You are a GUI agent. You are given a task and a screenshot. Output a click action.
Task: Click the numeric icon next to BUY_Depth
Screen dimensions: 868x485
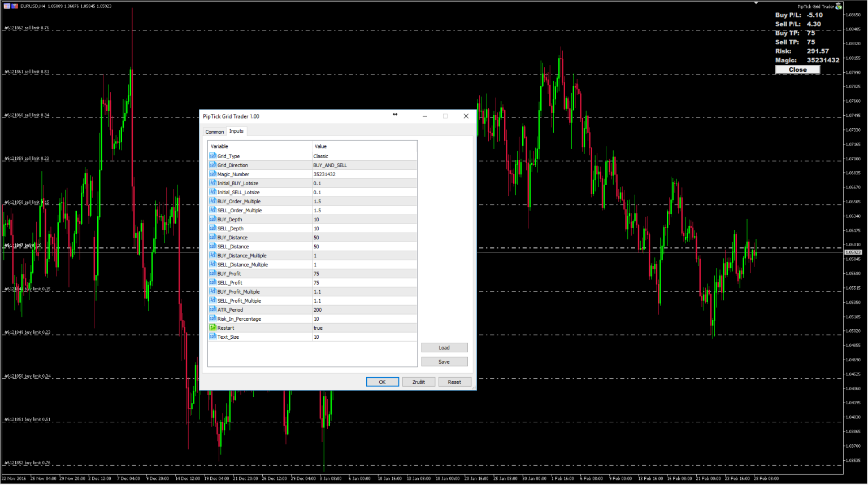coord(214,219)
